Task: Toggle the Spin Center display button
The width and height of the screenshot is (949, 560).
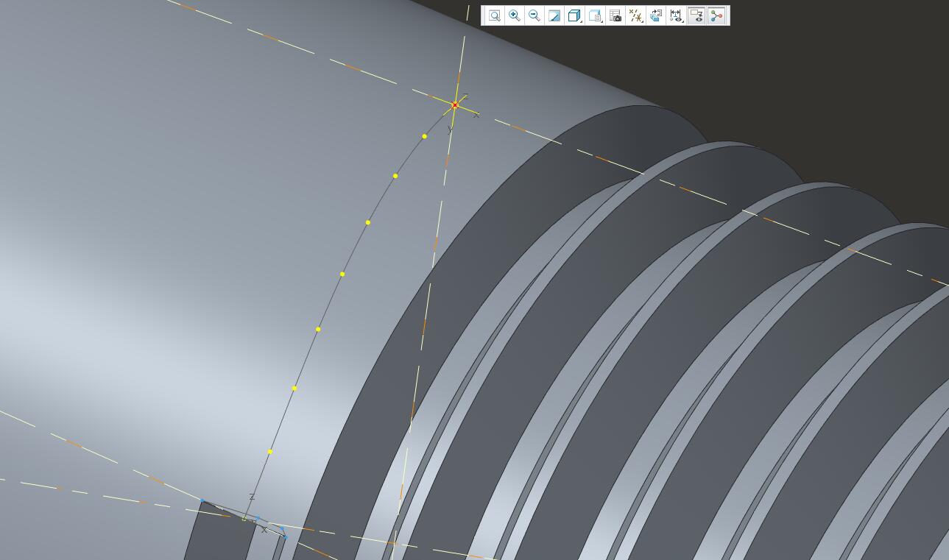Action: 696,15
